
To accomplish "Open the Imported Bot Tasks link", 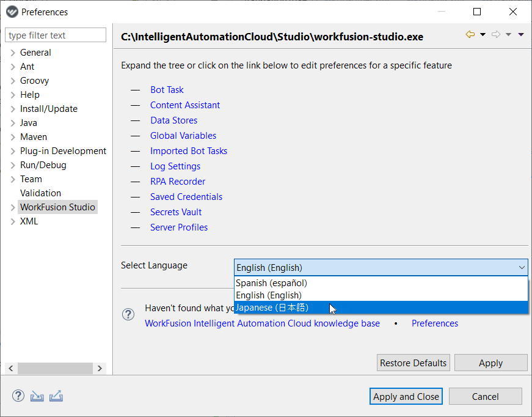I will [x=189, y=151].
